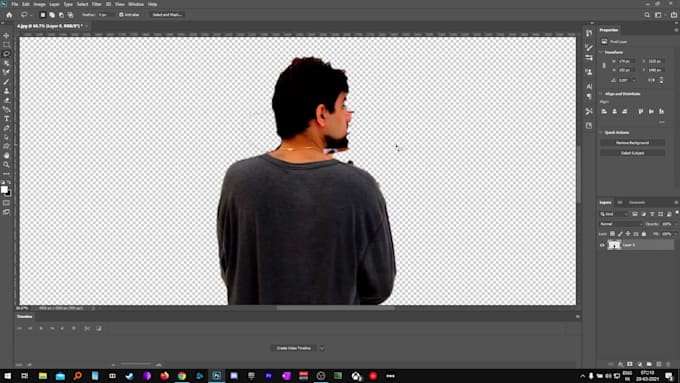Click Create new layer icon in Layers panel

click(659, 364)
